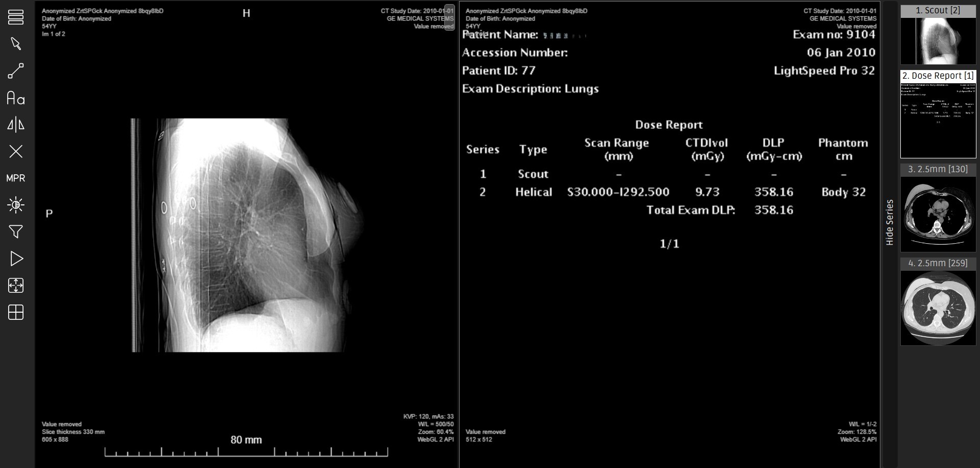
Task: Open the viewport layout grid icon
Action: pos(16,312)
